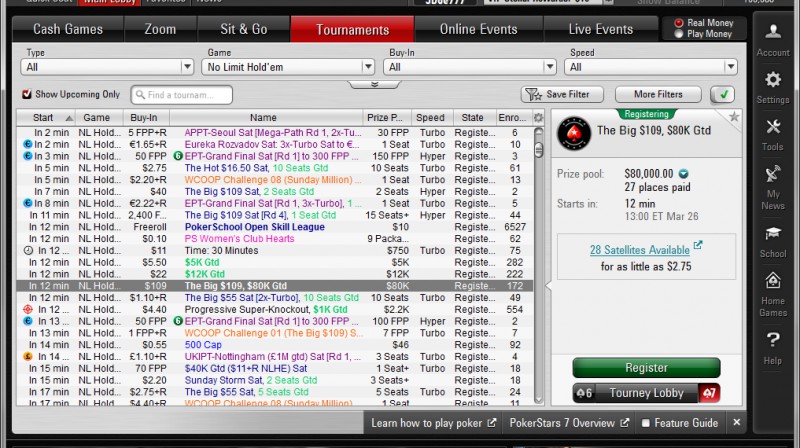This screenshot has width=800, height=448.
Task: Select the 500 Cap tournament row
Action: click(275, 345)
